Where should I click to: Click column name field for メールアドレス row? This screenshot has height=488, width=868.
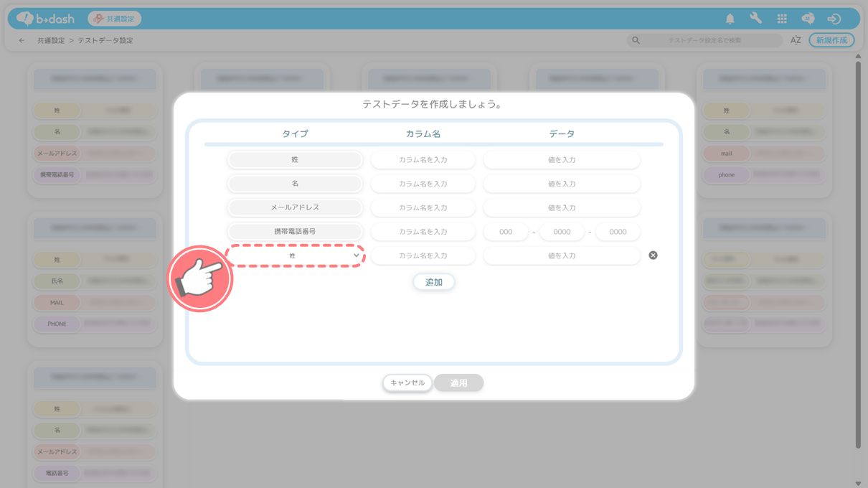423,208
